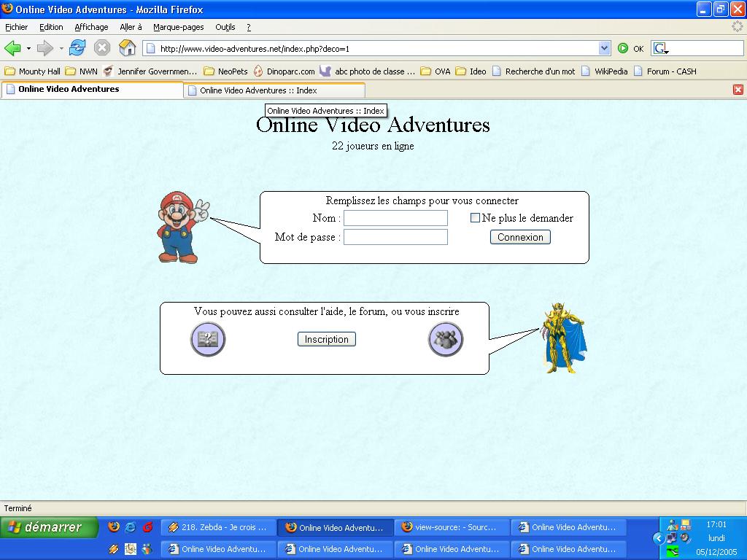The height and width of the screenshot is (560, 747).
Task: Click the red swirl quick launch icon
Action: pyautogui.click(x=147, y=526)
